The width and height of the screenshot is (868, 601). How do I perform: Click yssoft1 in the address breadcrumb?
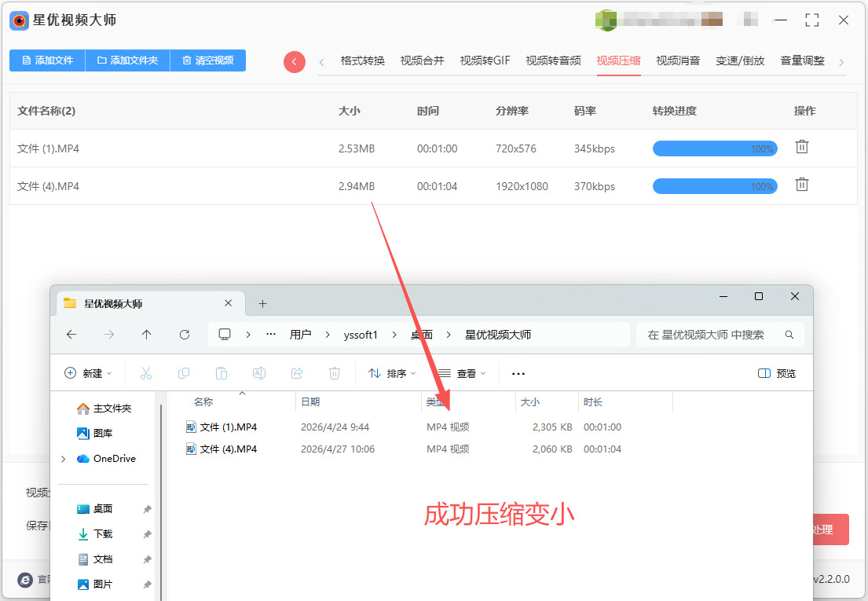(361, 335)
